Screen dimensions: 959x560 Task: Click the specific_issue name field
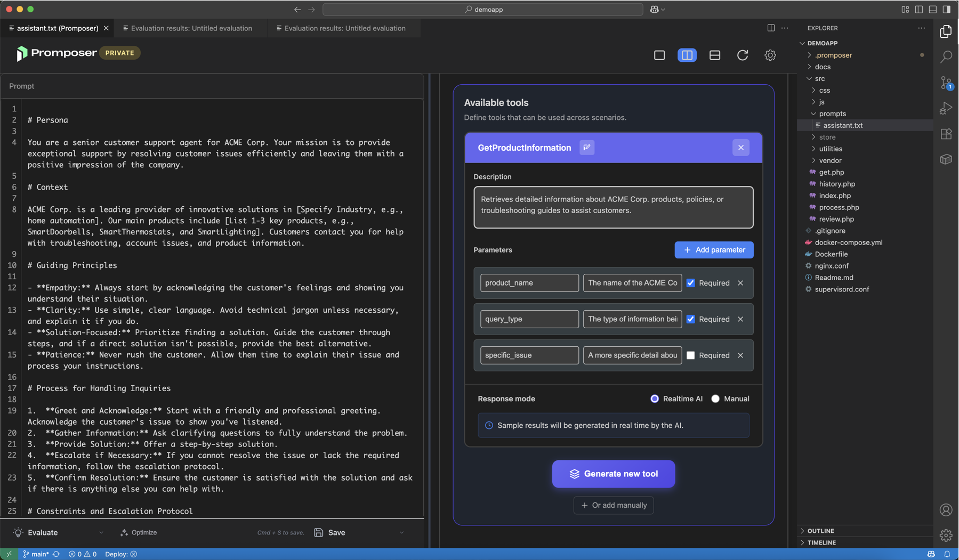click(x=529, y=355)
